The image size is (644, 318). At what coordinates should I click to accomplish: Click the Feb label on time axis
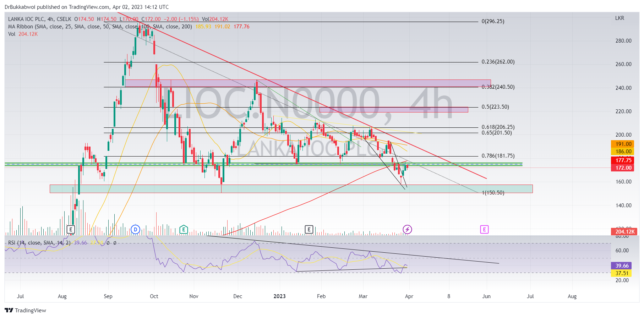[321, 296]
